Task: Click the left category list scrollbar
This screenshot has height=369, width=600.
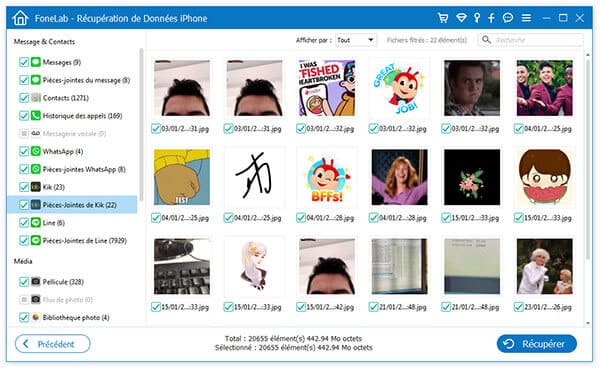Action: (x=141, y=124)
